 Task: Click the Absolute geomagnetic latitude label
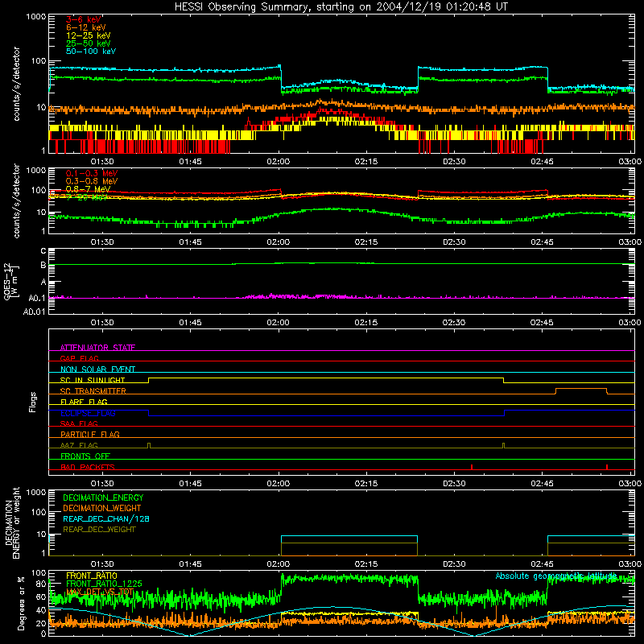pos(556,576)
